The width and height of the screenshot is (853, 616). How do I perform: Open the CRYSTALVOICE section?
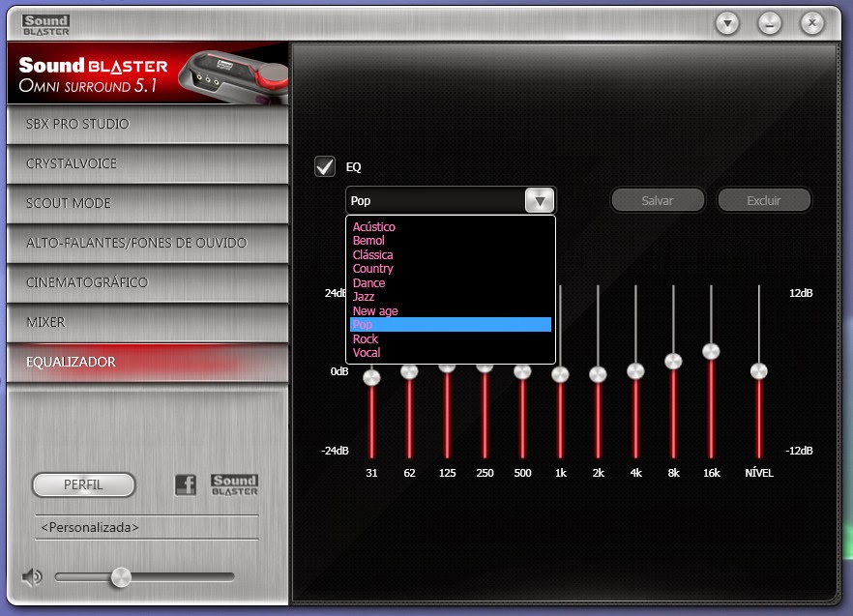tap(145, 163)
